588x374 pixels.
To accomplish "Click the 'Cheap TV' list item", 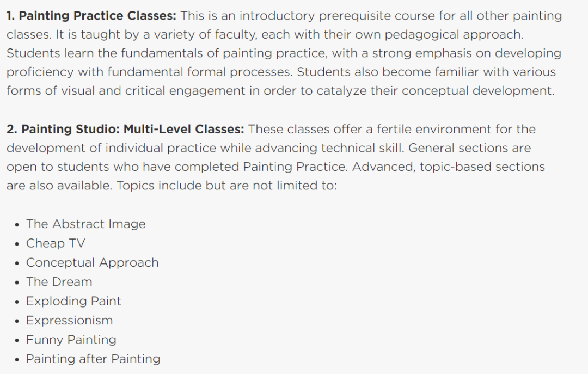I will coord(56,243).
